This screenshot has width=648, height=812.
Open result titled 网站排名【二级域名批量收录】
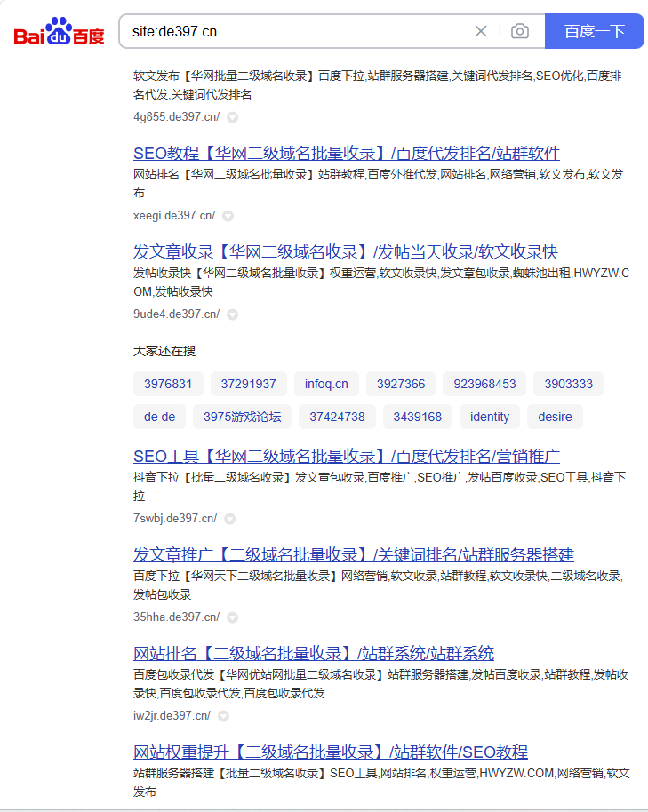[314, 654]
